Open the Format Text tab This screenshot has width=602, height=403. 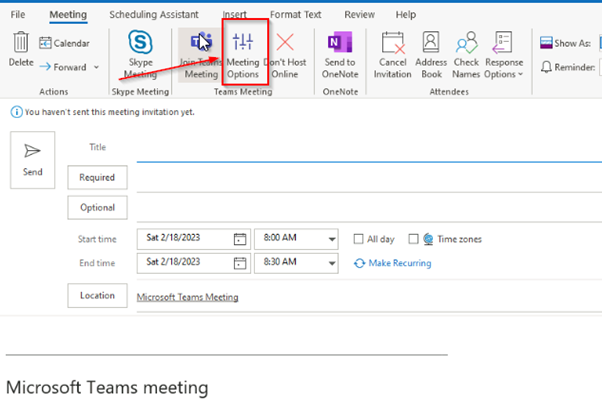point(299,15)
